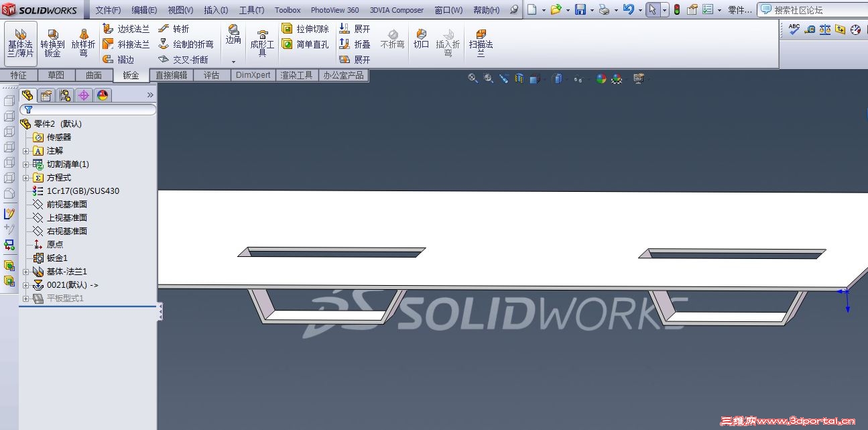Click the 折叠 fold tool

[x=355, y=44]
